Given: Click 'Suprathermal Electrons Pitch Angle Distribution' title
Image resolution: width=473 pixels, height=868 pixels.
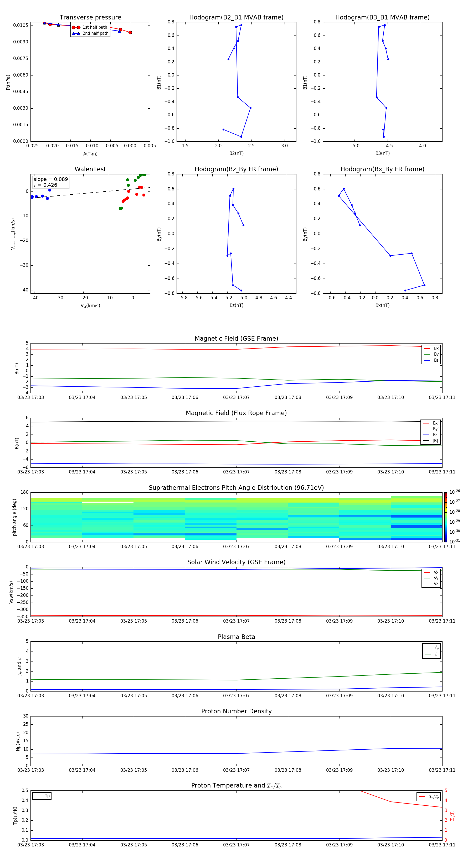Looking at the screenshot, I should pyautogui.click(x=236, y=488).
